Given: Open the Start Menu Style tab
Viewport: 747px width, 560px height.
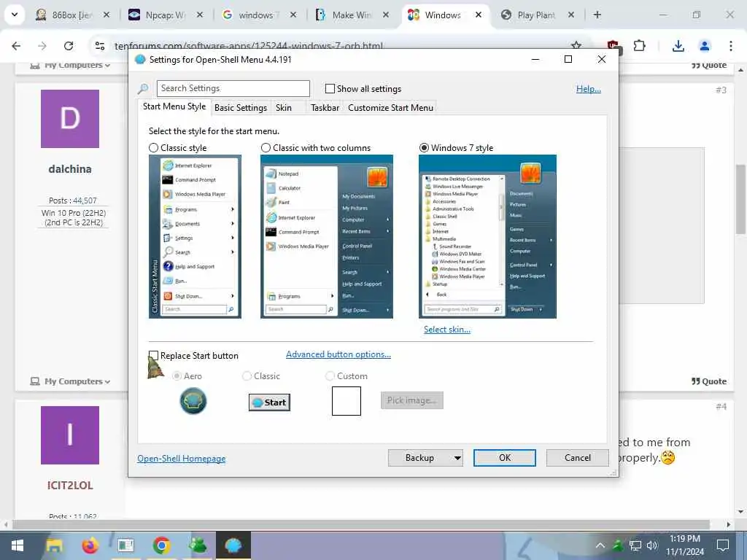Looking at the screenshot, I should (x=174, y=106).
